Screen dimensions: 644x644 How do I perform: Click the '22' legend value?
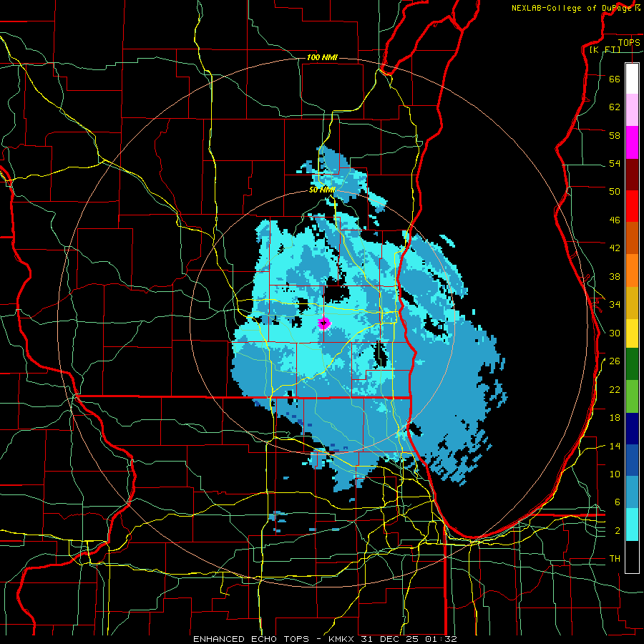tap(615, 389)
